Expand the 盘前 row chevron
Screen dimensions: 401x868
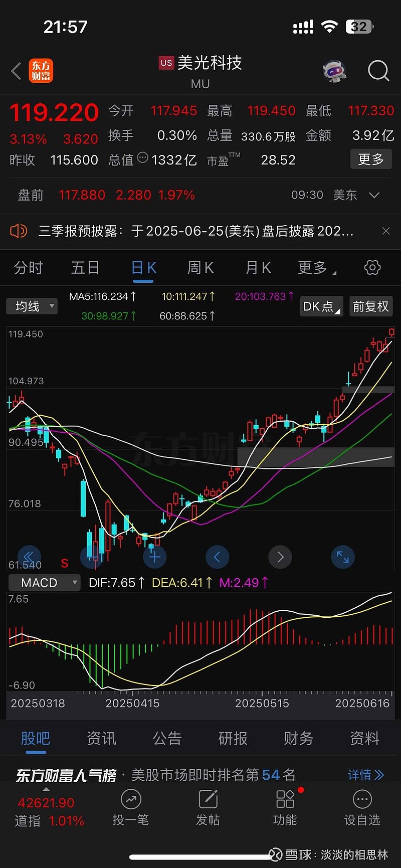tap(374, 195)
